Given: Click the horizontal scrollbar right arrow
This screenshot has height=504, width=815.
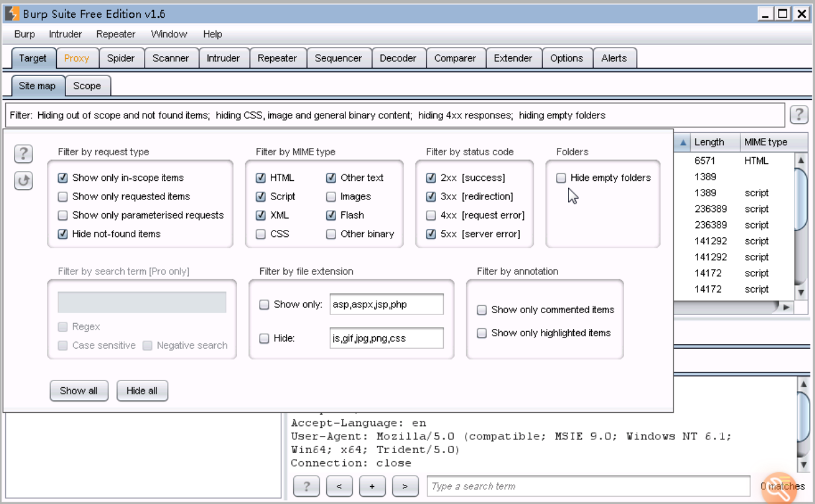Looking at the screenshot, I should pos(786,307).
